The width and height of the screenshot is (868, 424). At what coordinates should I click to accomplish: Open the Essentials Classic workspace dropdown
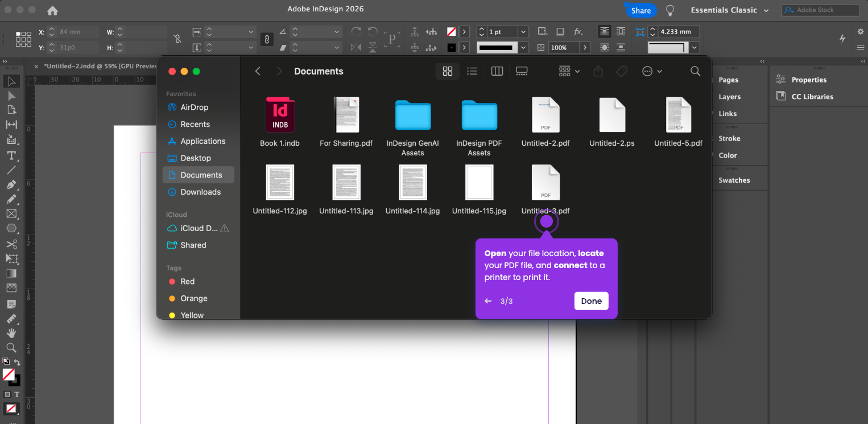coord(730,10)
